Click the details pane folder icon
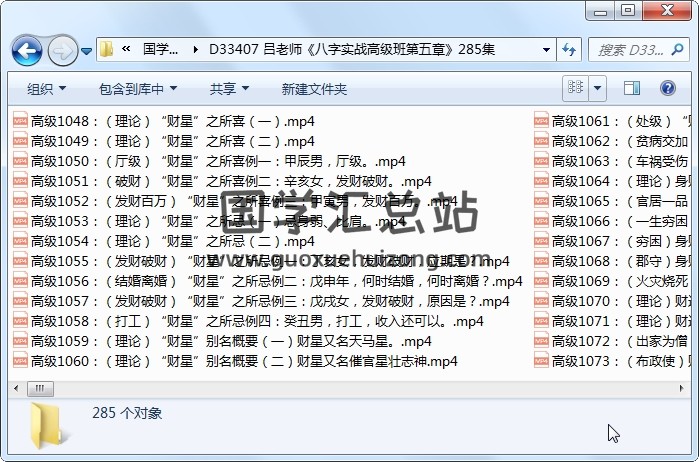 click(x=47, y=426)
